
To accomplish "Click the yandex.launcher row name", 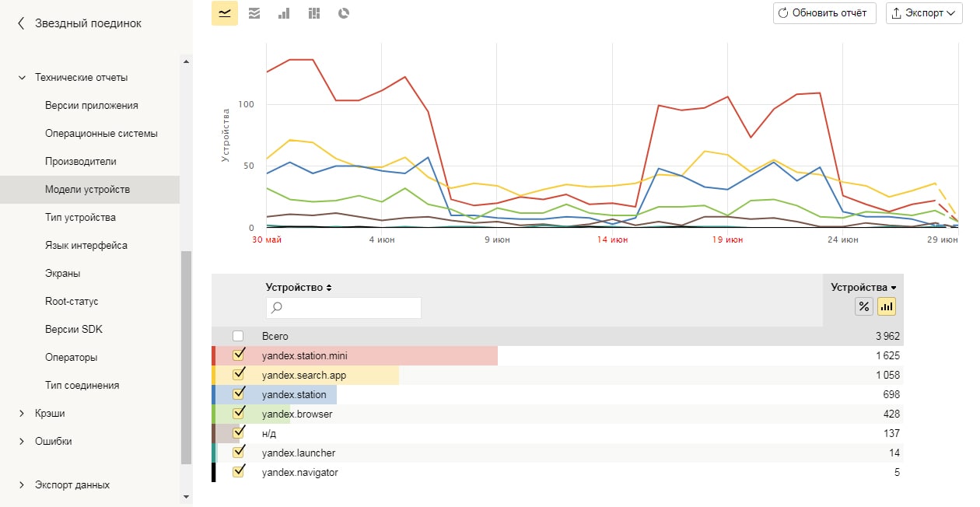I will [x=299, y=453].
